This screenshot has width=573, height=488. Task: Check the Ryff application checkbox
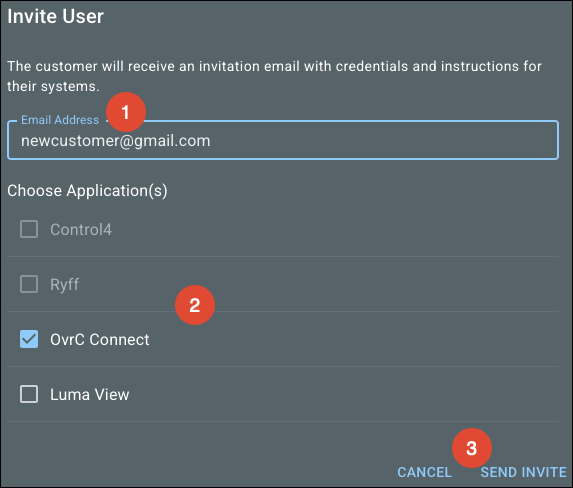pyautogui.click(x=29, y=284)
